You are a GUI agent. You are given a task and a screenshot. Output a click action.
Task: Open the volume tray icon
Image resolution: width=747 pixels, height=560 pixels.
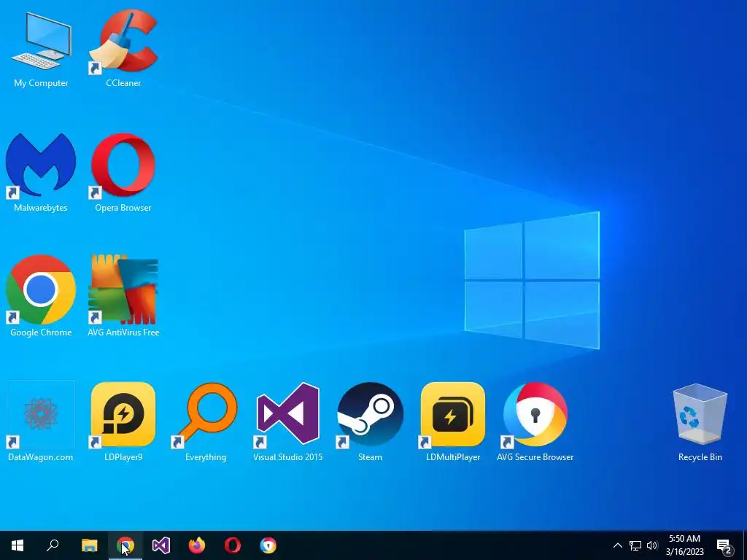(652, 545)
